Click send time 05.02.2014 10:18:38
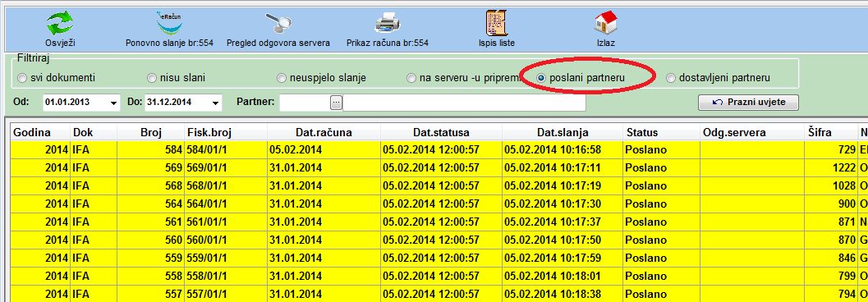 (563, 294)
